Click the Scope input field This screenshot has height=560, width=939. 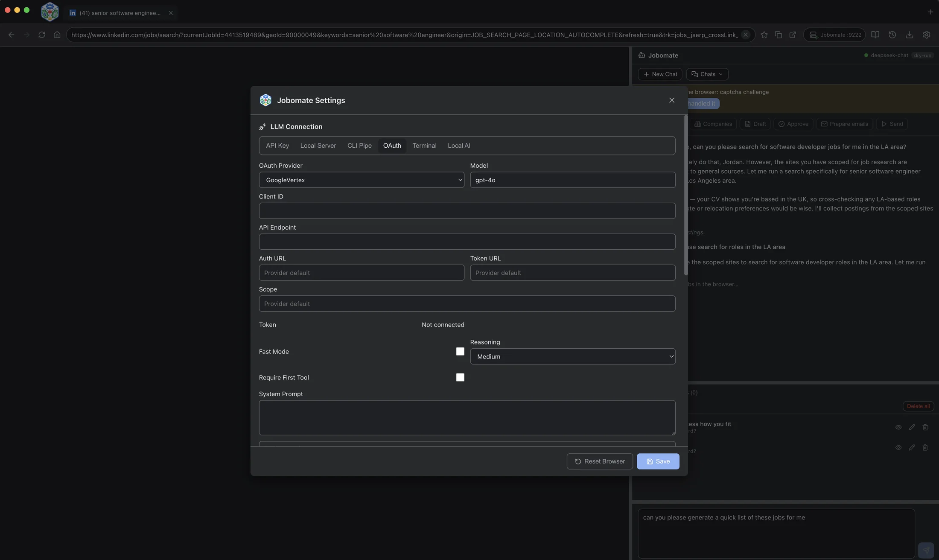point(467,303)
